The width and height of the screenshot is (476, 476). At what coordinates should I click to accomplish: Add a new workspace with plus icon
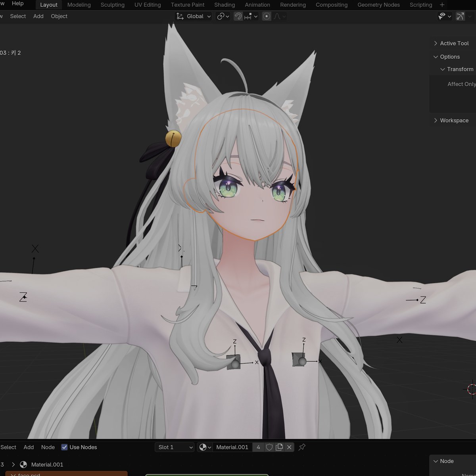tap(442, 5)
